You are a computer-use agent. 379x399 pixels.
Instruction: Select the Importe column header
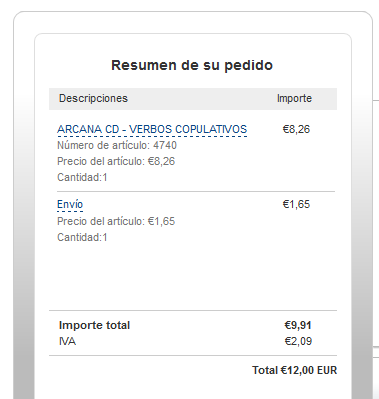click(x=294, y=98)
